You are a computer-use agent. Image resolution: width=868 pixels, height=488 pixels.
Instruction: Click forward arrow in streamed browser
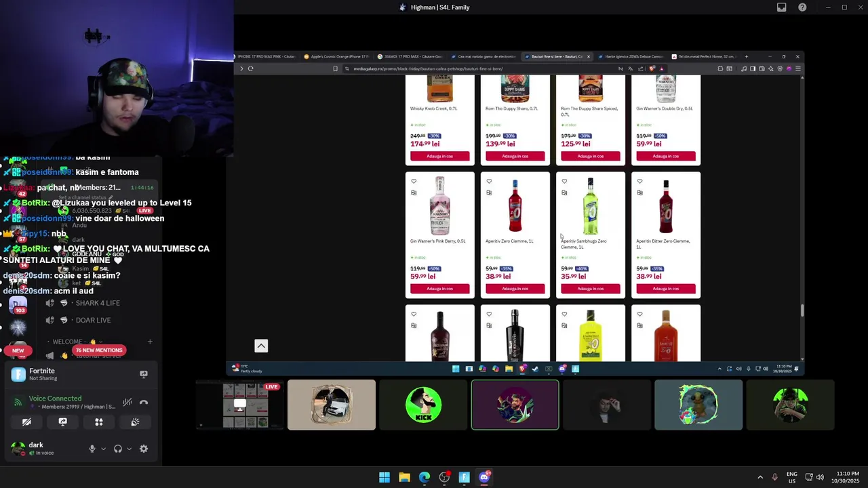(x=241, y=68)
